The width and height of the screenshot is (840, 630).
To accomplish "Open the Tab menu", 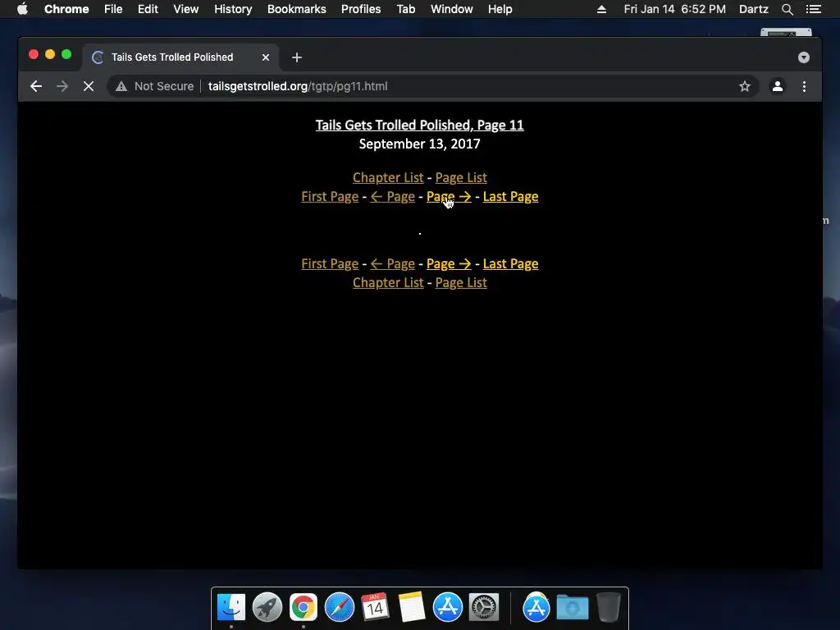I will pos(405,9).
